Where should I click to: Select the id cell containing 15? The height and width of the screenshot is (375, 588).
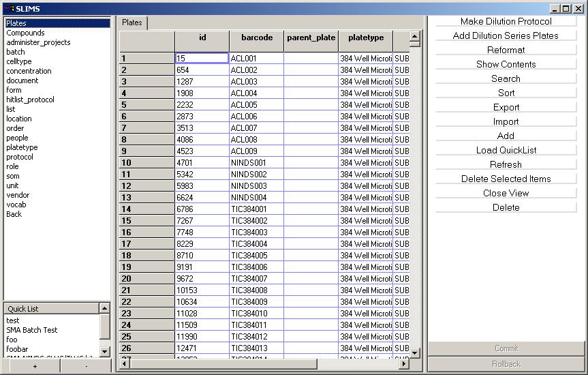(202, 59)
